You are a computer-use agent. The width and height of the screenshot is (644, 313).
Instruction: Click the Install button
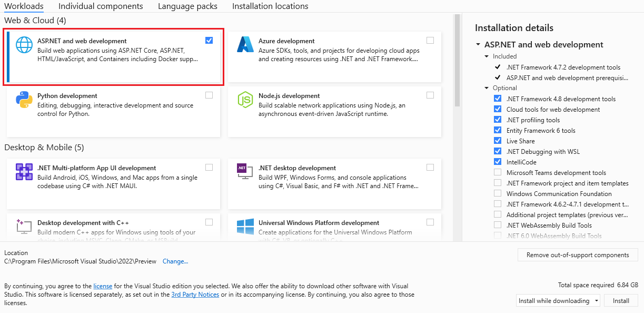(621, 300)
